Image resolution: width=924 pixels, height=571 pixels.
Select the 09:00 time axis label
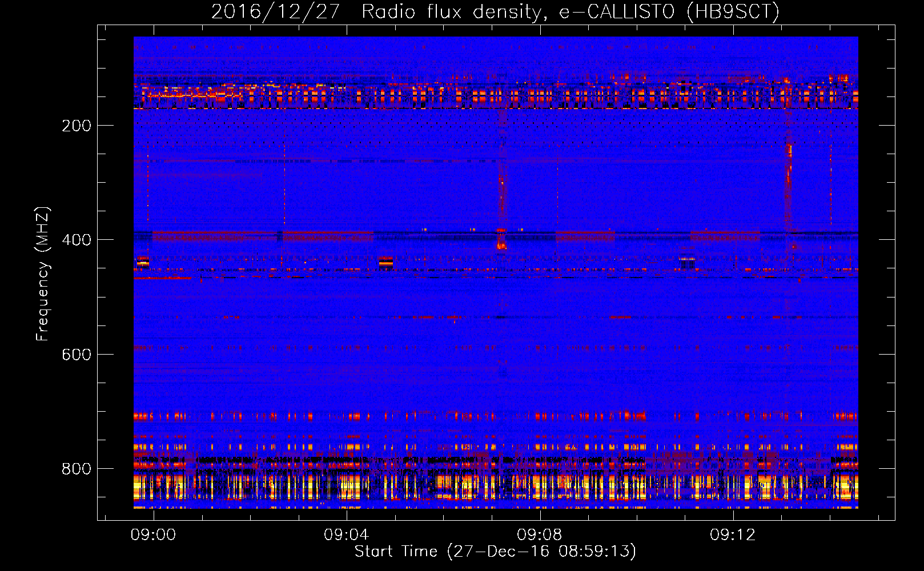153,535
